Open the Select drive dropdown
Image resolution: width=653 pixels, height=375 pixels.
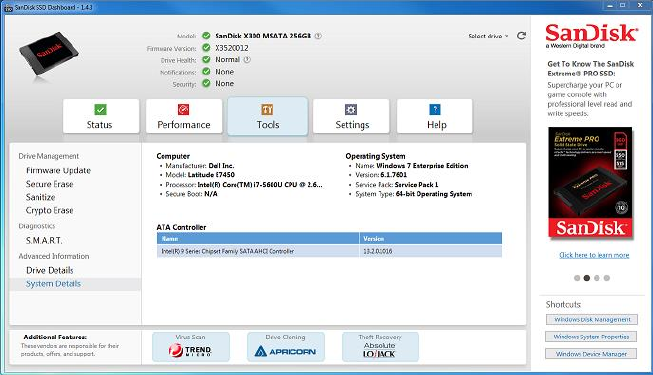[x=488, y=36]
